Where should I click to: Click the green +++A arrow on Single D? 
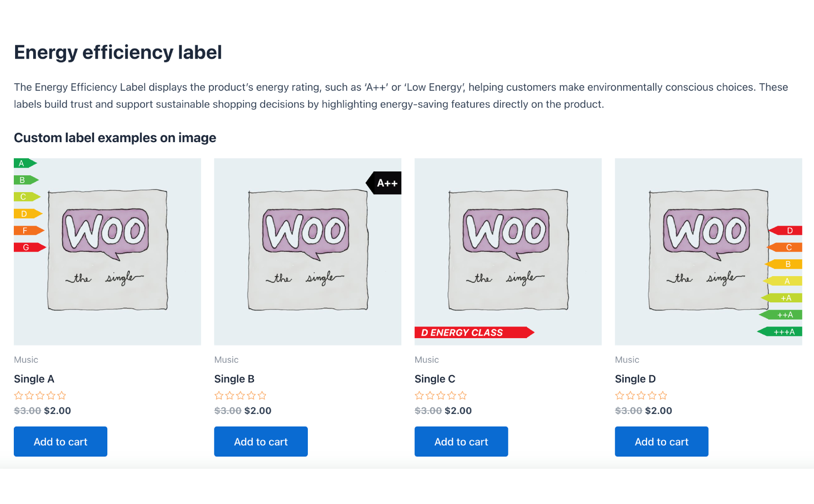click(780, 332)
